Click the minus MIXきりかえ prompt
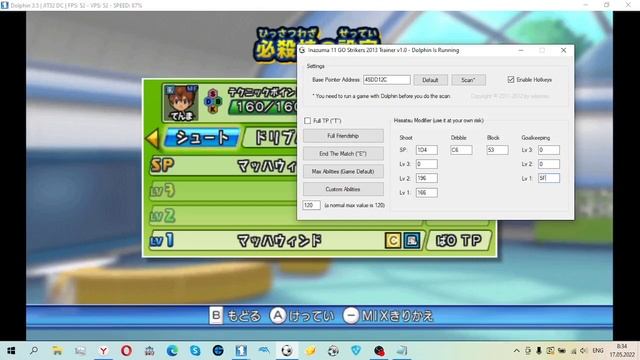This screenshot has height=360, width=640. 388,316
